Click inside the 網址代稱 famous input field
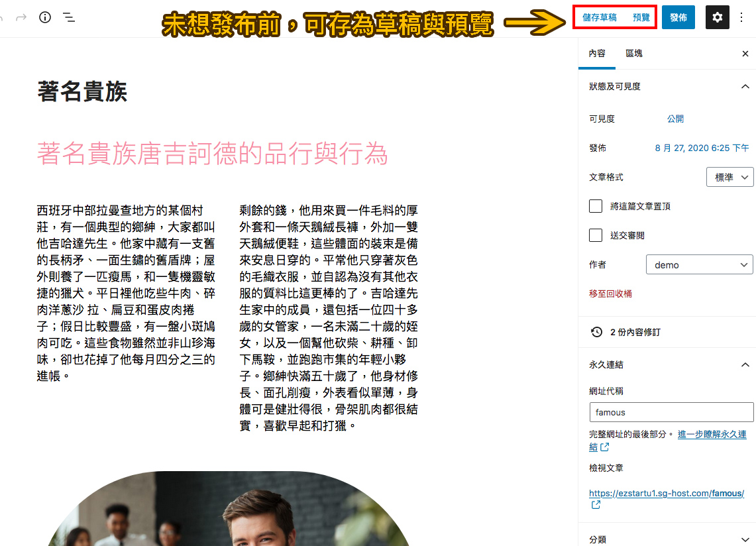Viewport: 756px width, 546px height. click(671, 412)
